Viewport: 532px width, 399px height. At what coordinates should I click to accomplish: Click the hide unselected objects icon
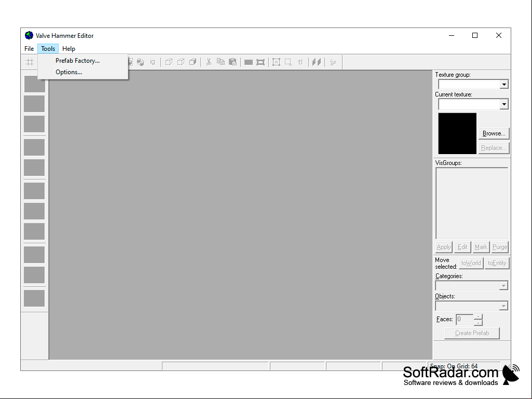coord(181,62)
